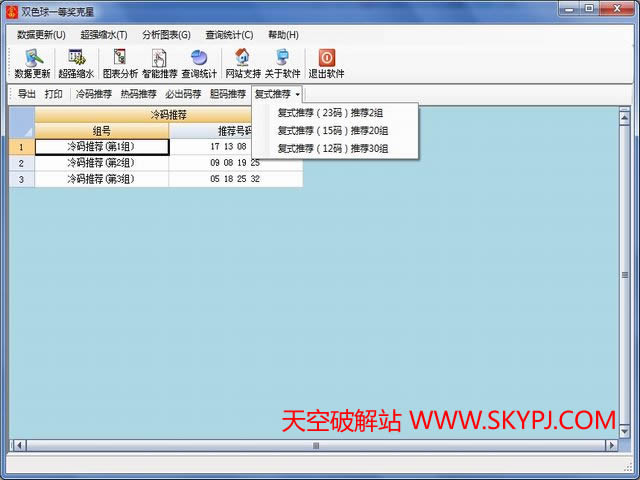The height and width of the screenshot is (480, 640).
Task: Select the 智能推荐 toolbar icon
Action: pyautogui.click(x=159, y=63)
